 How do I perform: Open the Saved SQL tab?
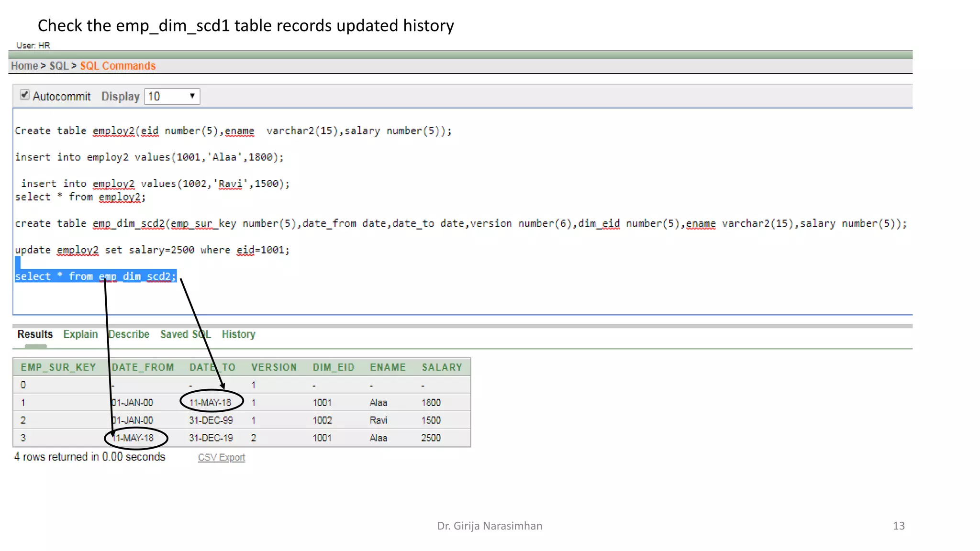pos(186,334)
